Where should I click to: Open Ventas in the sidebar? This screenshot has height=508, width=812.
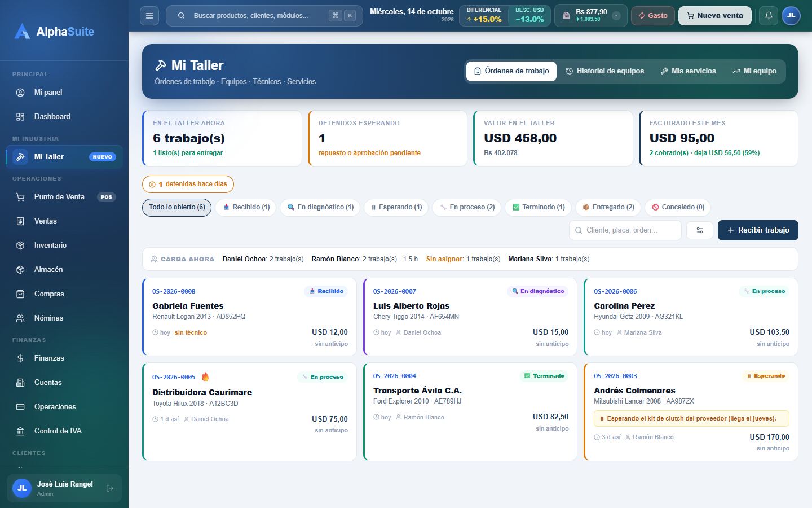point(64,221)
